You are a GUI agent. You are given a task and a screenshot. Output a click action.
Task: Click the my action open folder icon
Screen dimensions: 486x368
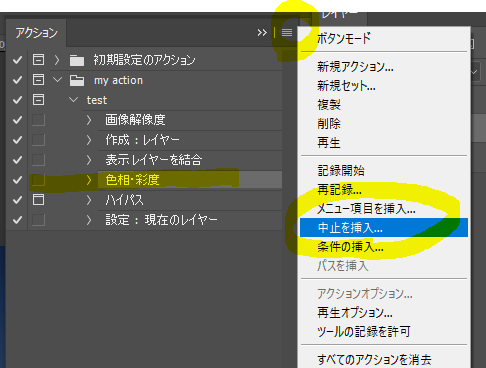(77, 80)
